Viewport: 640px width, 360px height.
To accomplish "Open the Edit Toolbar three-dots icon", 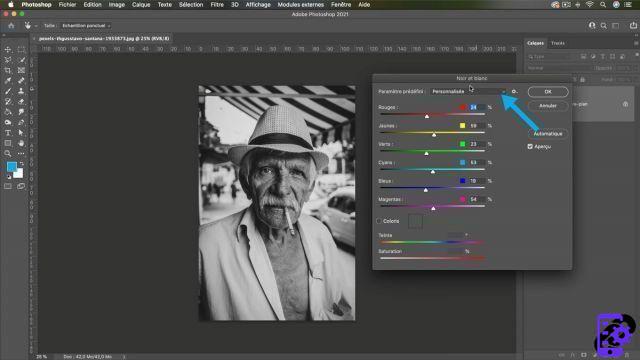I will [21, 153].
